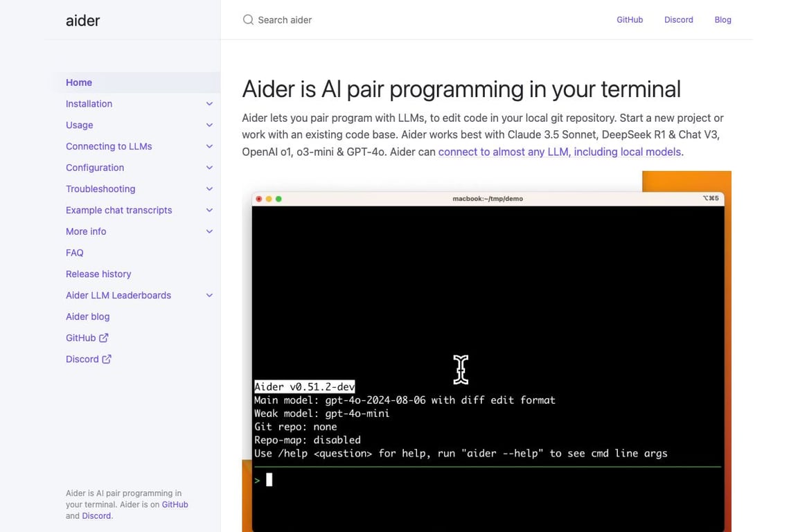Expand the More info section chevron

coord(209,231)
